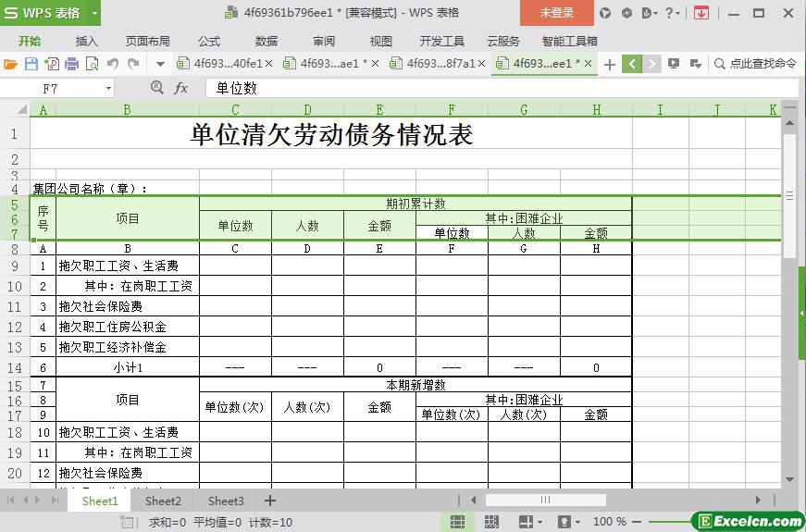This screenshot has height=532, width=806.
Task: Switch to page break preview view icon
Action: pyautogui.click(x=491, y=522)
